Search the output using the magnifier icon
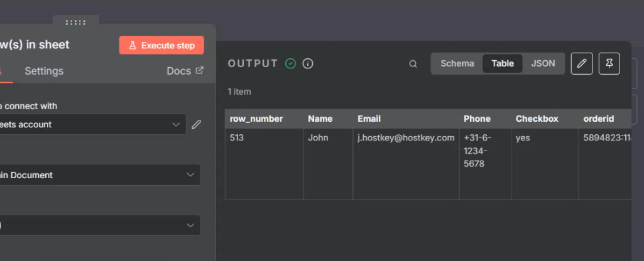This screenshot has height=261, width=644. 413,63
